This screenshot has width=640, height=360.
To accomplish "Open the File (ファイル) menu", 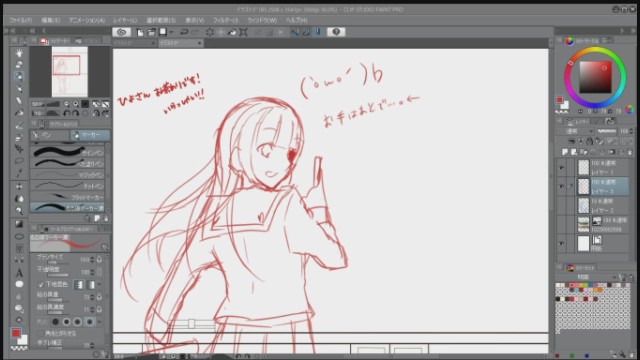I will pyautogui.click(x=20, y=20).
